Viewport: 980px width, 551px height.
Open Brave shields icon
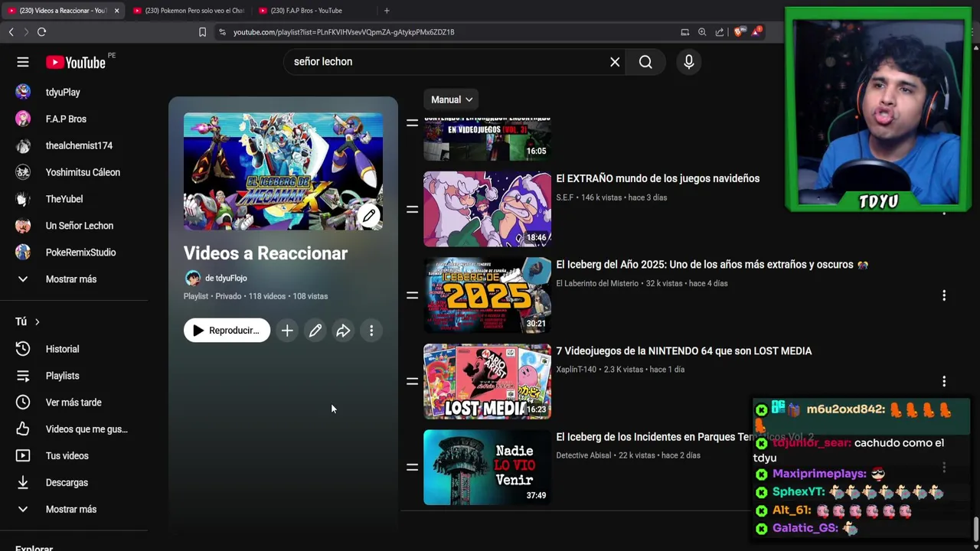point(738,32)
